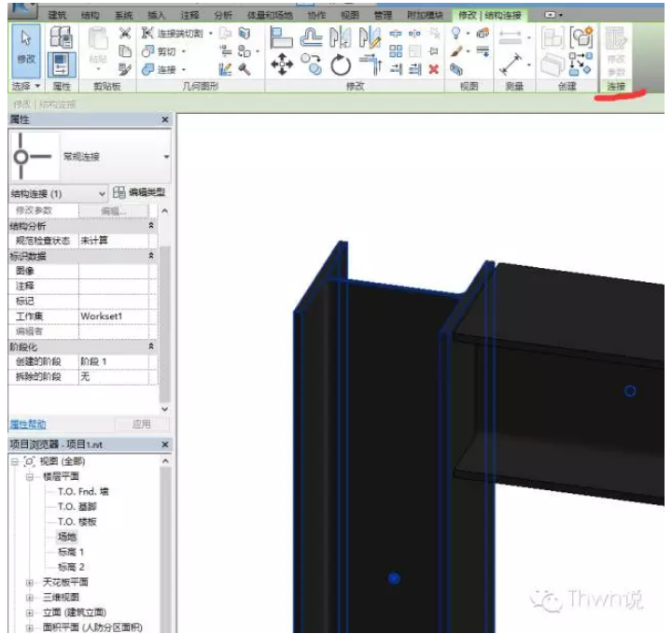Click the 连接 join geometry tool
672x634 pixels.
click(160, 69)
